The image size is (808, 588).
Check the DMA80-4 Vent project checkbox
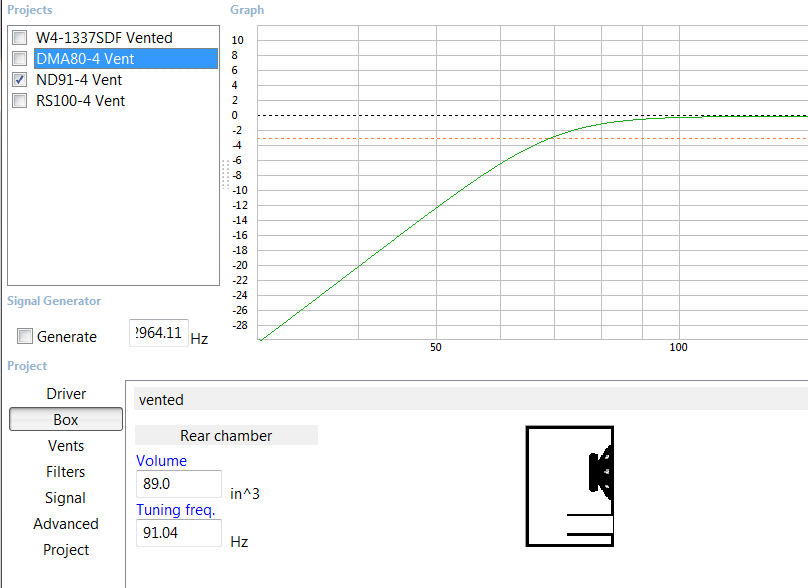(x=20, y=59)
